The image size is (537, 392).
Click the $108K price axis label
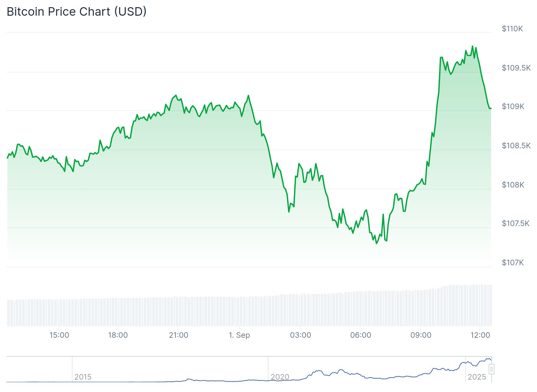[x=513, y=185]
